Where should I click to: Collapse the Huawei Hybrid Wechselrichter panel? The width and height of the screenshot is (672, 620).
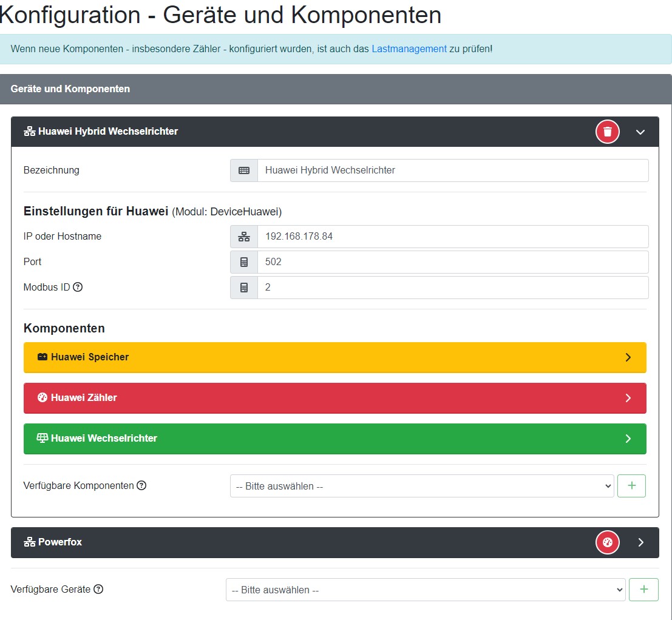(640, 132)
